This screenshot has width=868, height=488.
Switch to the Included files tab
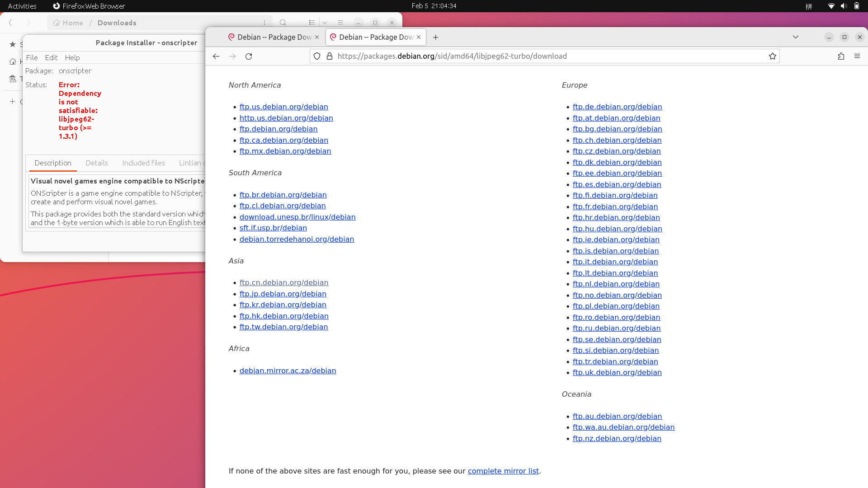click(143, 163)
